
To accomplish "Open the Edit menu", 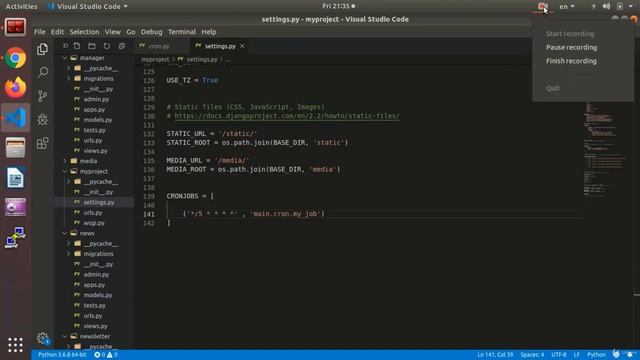I will (x=57, y=32).
